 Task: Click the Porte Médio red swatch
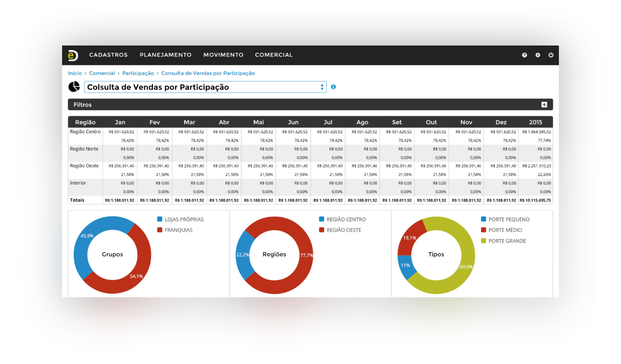(x=484, y=230)
